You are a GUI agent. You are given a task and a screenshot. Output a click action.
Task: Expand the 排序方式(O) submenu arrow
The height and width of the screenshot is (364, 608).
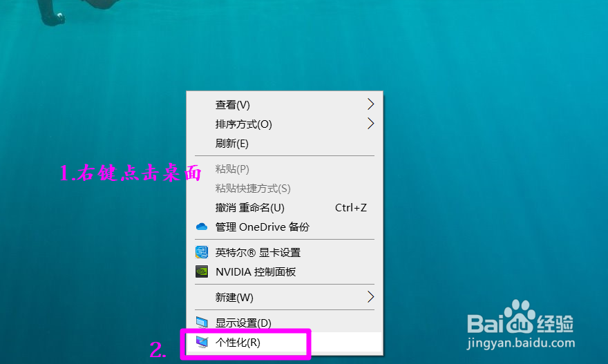pyautogui.click(x=371, y=124)
